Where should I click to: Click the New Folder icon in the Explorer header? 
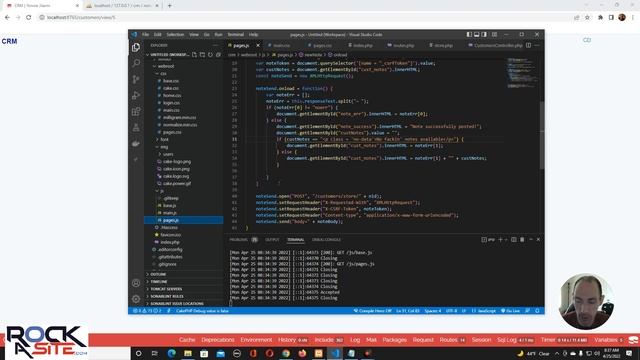[202, 55]
